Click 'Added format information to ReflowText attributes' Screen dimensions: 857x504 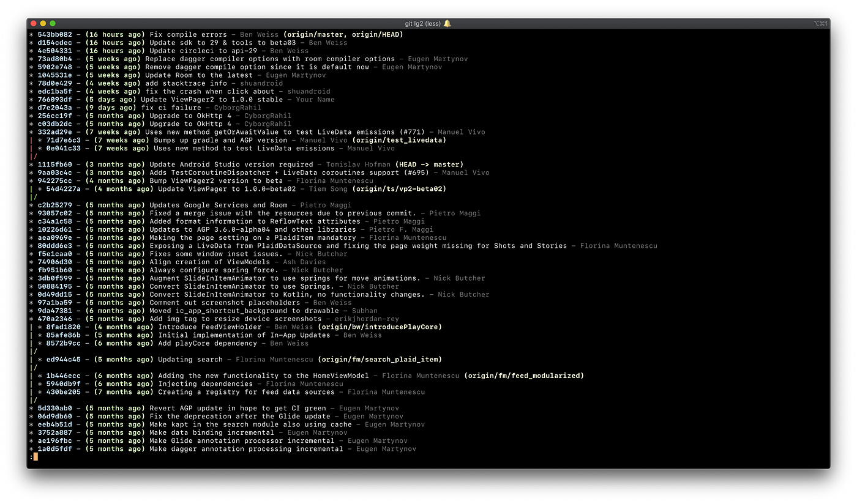point(255,221)
